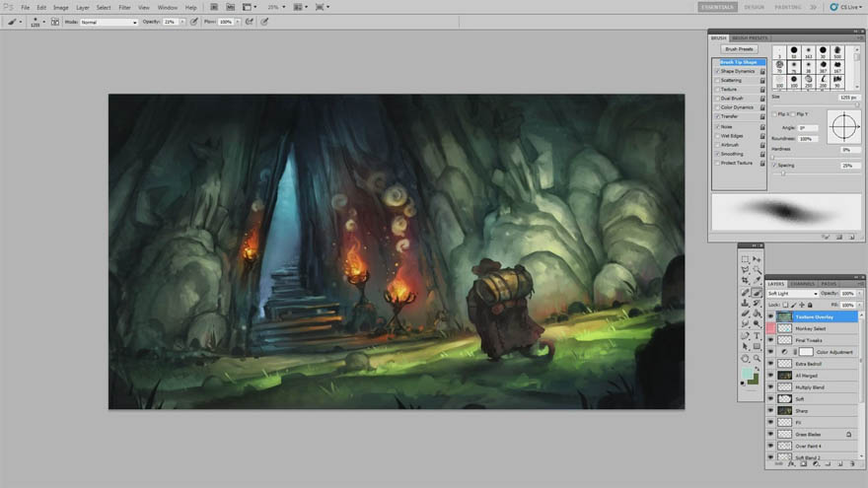Select the 500 brush tip thumbnail
Screen dimensions: 868x488
pyautogui.click(x=837, y=52)
